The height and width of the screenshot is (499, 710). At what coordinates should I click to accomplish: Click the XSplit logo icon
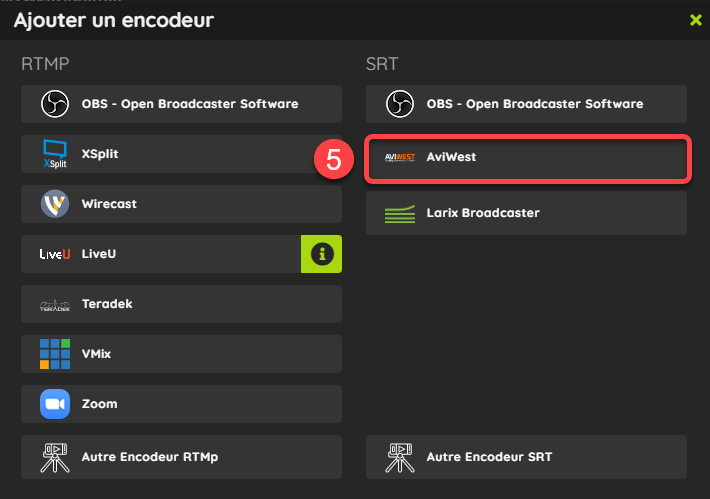pyautogui.click(x=55, y=154)
